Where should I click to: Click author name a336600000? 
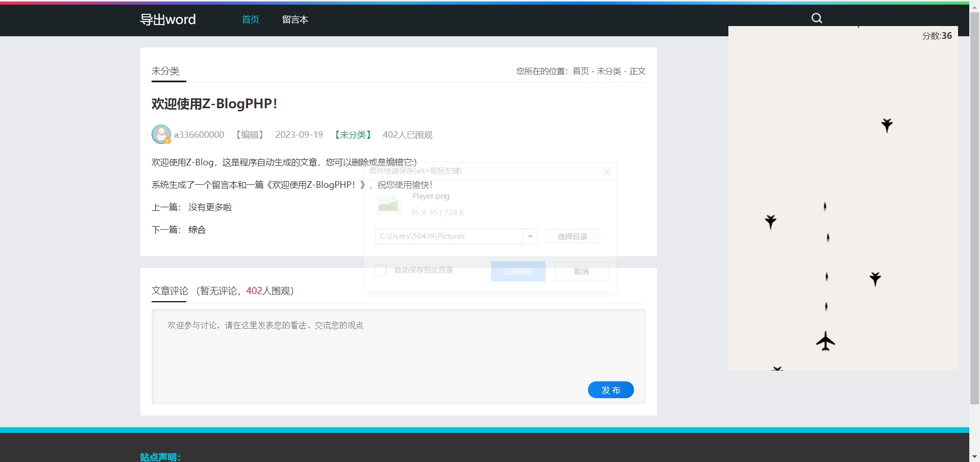coord(199,135)
